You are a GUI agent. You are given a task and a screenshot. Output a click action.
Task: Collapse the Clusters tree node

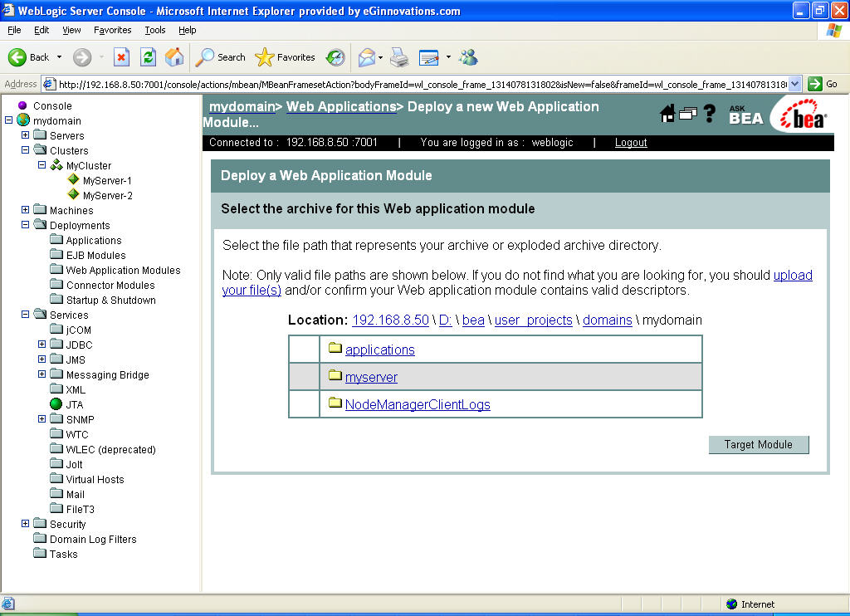[x=25, y=149]
